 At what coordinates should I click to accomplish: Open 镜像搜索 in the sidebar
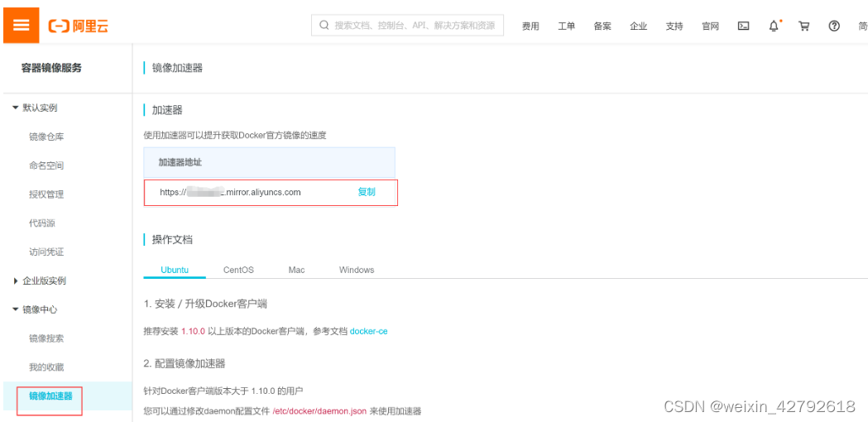pos(46,338)
